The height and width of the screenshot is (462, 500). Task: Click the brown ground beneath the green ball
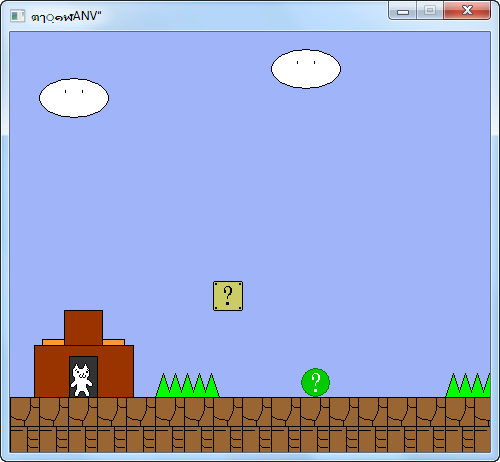(x=315, y=412)
